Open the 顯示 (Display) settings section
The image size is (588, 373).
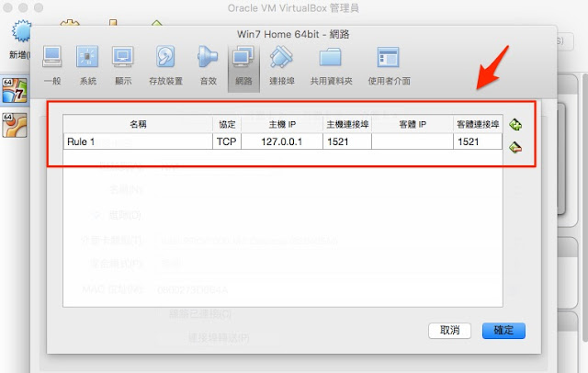123,66
